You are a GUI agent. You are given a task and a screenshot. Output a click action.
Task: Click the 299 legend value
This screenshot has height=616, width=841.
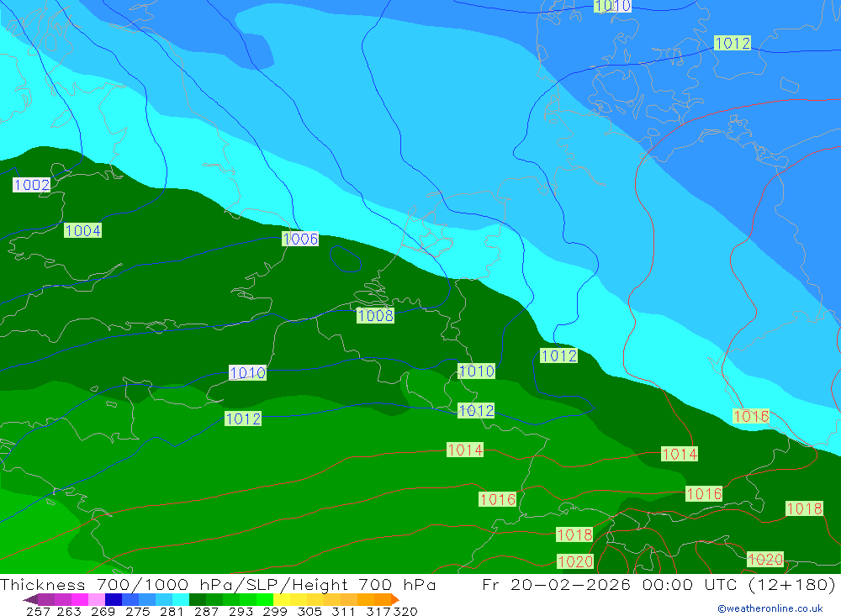[x=275, y=611]
